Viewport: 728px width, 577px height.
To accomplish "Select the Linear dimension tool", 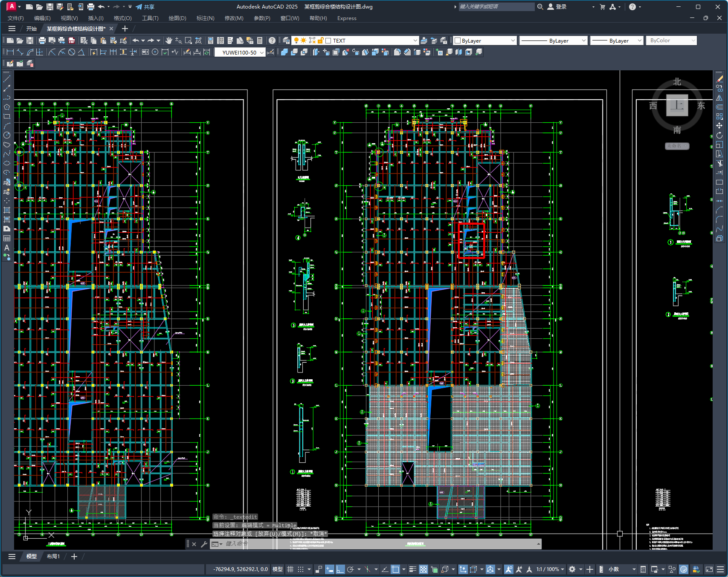I will pyautogui.click(x=10, y=52).
